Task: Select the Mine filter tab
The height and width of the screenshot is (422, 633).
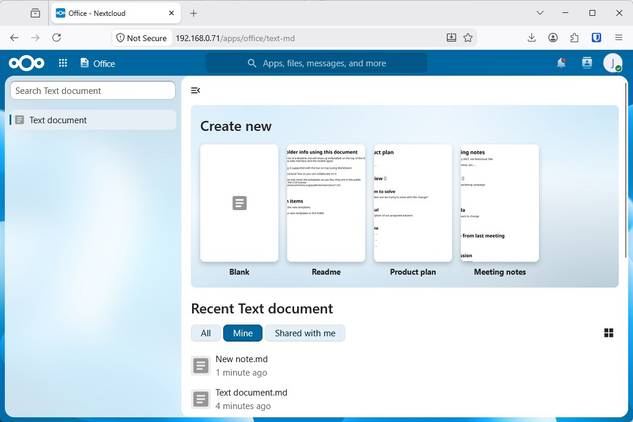Action: (x=243, y=333)
